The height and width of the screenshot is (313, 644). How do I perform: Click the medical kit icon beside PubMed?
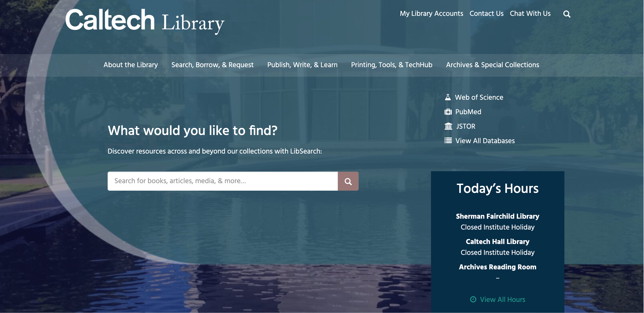(448, 112)
